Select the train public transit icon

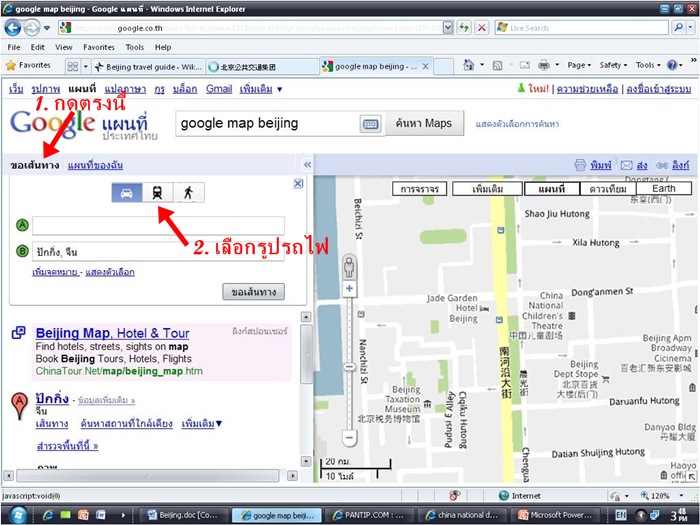pyautogui.click(x=158, y=193)
